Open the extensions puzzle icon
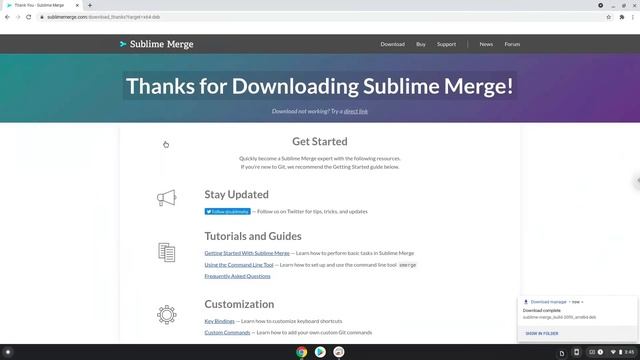Image resolution: width=640 pixels, height=360 pixels. point(622,17)
